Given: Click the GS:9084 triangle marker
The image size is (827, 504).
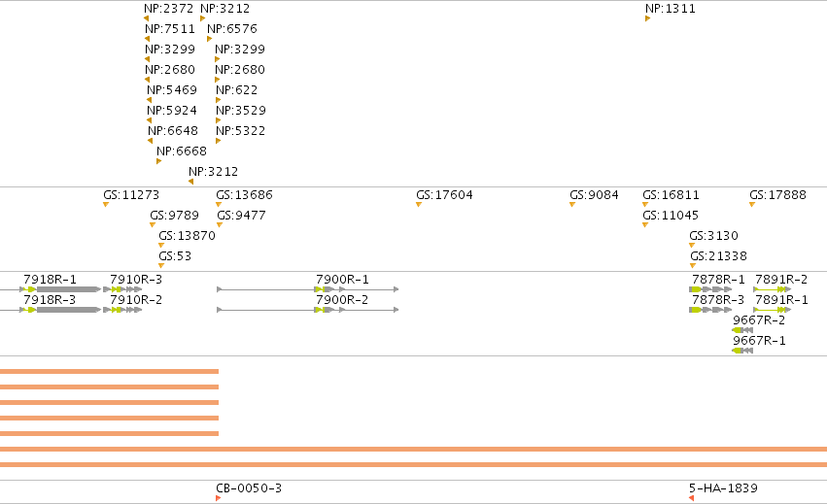Looking at the screenshot, I should (x=572, y=205).
